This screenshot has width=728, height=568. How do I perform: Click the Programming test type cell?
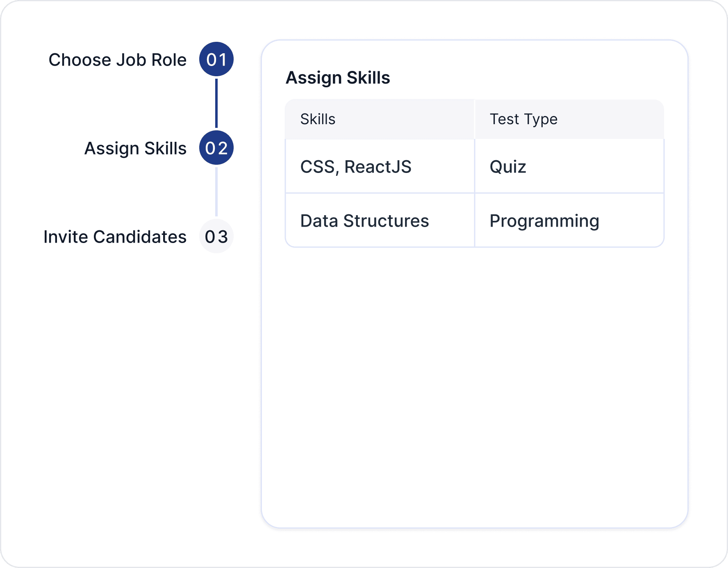pos(545,220)
